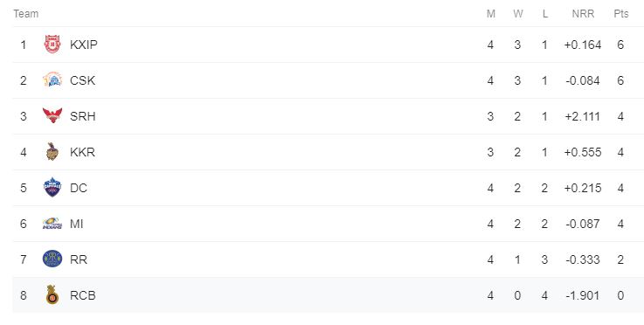644x325 pixels.
Task: Click the Pts column header
Action: coord(621,14)
